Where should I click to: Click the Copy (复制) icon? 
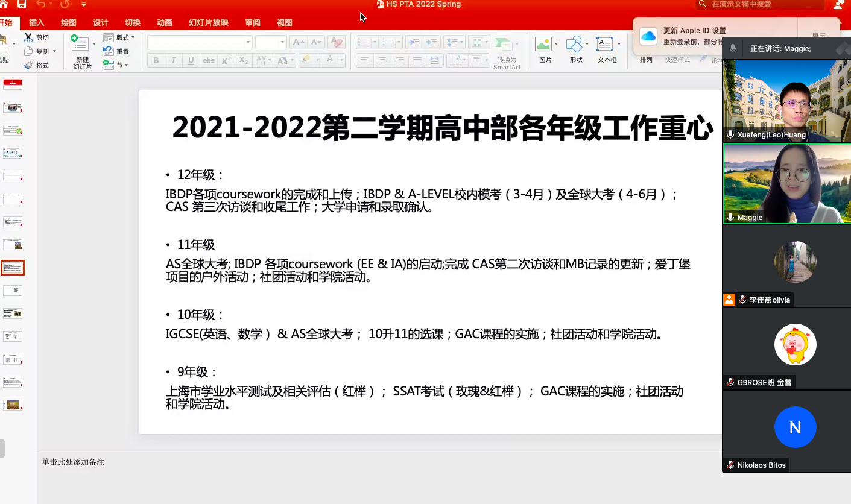(28, 51)
